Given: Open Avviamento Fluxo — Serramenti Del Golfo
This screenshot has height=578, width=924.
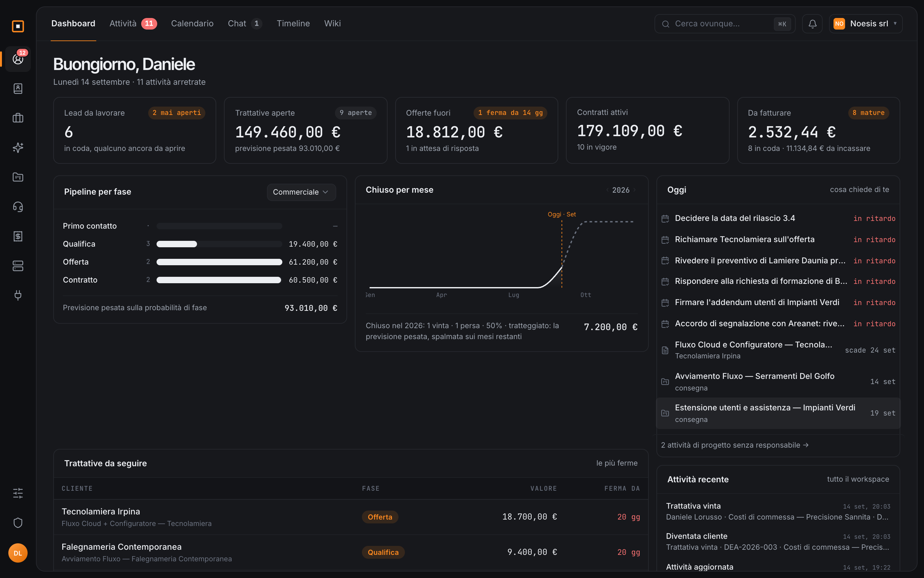Looking at the screenshot, I should pyautogui.click(x=778, y=382).
